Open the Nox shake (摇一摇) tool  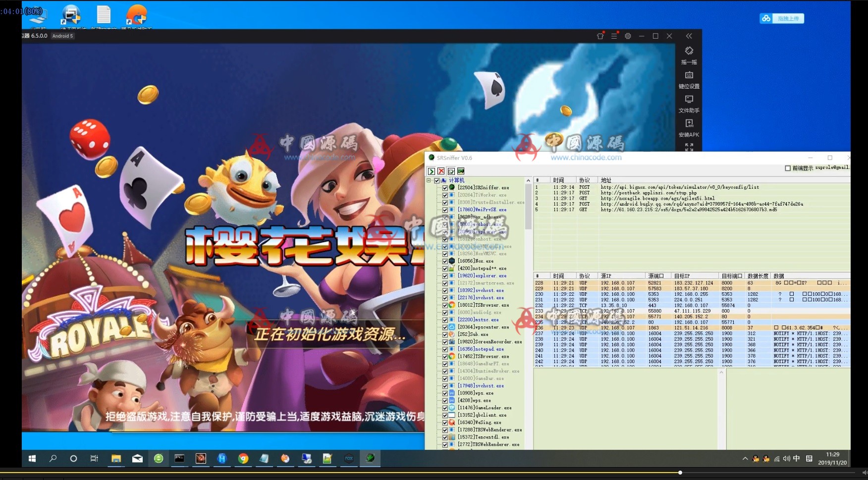tap(689, 55)
